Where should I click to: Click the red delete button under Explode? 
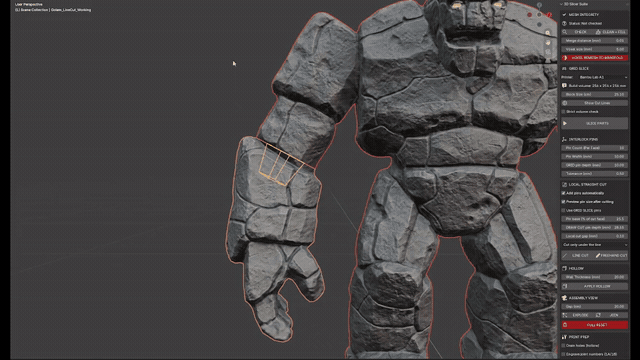point(595,325)
